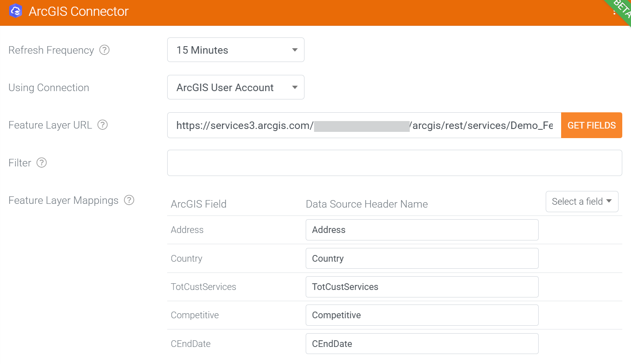Click the Using Connection label
This screenshot has height=364, width=631.
click(x=49, y=87)
